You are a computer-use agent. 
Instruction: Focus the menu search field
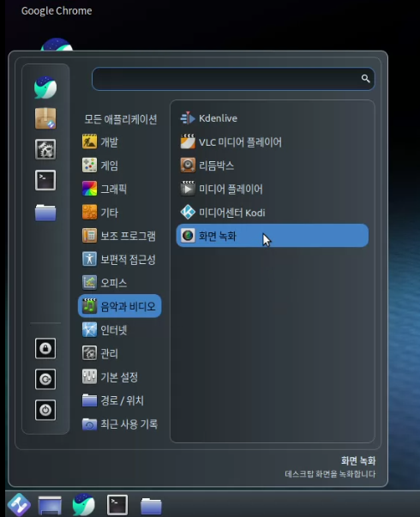pos(233,79)
